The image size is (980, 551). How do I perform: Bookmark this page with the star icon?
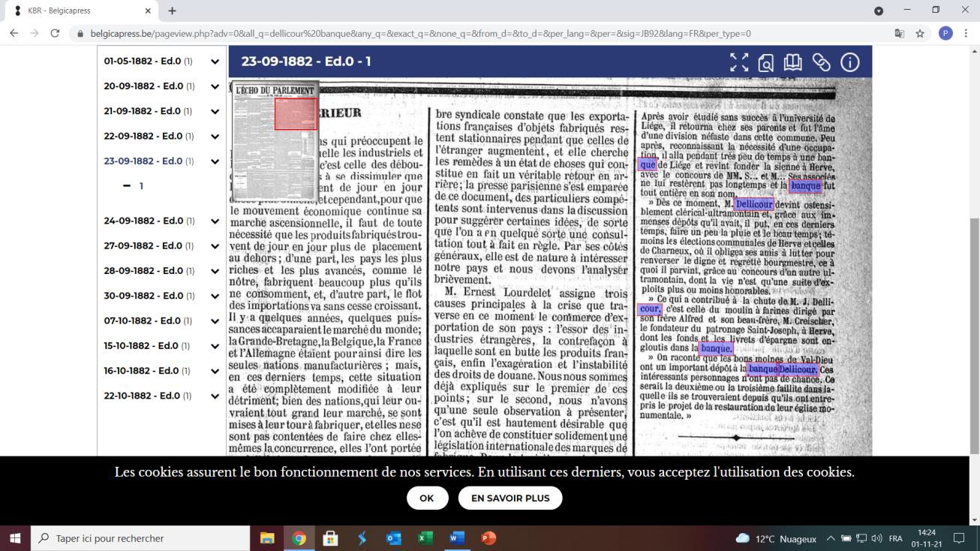click(920, 34)
